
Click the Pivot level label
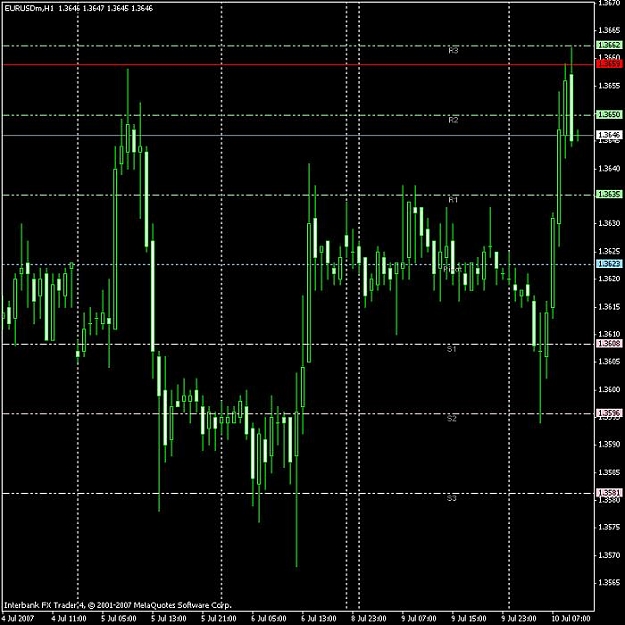pyautogui.click(x=452, y=269)
